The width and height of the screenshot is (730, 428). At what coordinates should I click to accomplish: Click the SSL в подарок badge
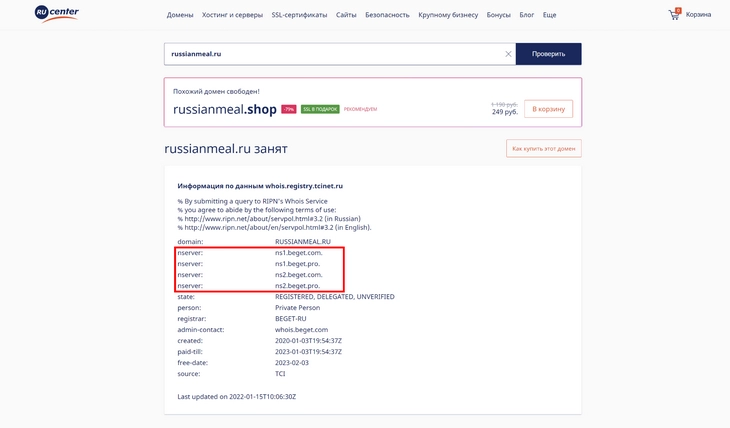(320, 109)
